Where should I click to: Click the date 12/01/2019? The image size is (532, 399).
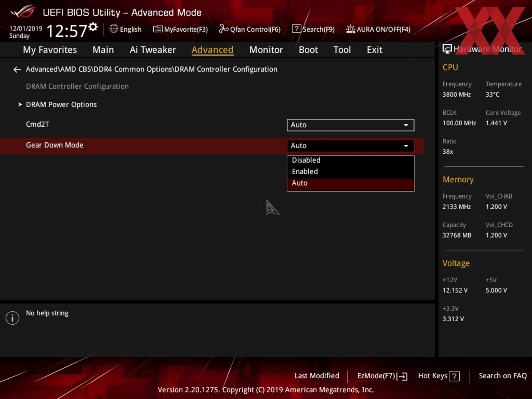26,29
